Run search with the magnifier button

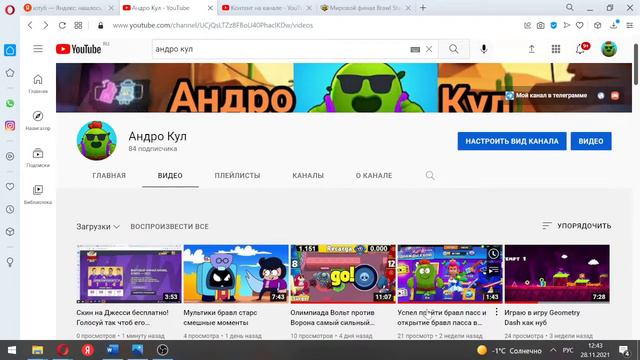pyautogui.click(x=453, y=49)
